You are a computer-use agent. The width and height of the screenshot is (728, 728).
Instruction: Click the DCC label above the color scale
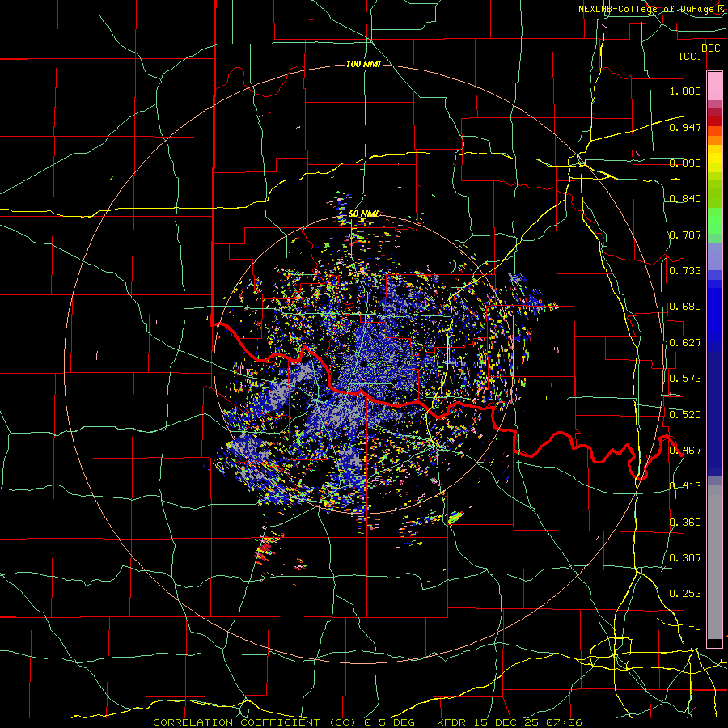710,49
